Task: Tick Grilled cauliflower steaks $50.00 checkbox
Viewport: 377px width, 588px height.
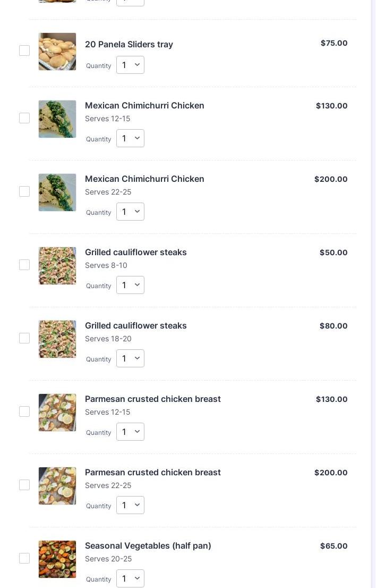Action: tap(24, 265)
